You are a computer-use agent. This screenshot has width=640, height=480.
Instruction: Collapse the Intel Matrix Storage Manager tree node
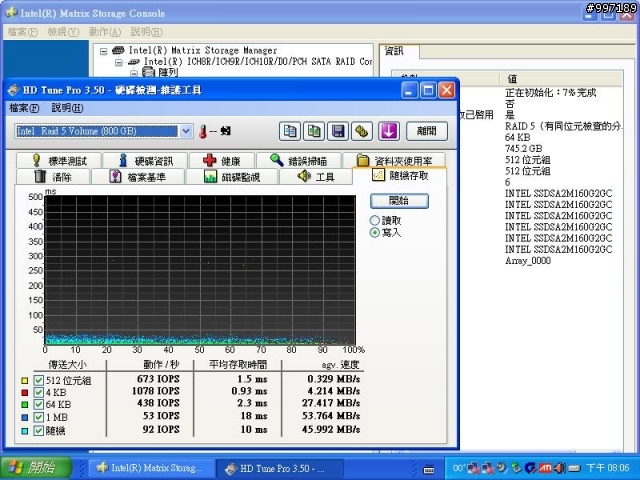104,51
